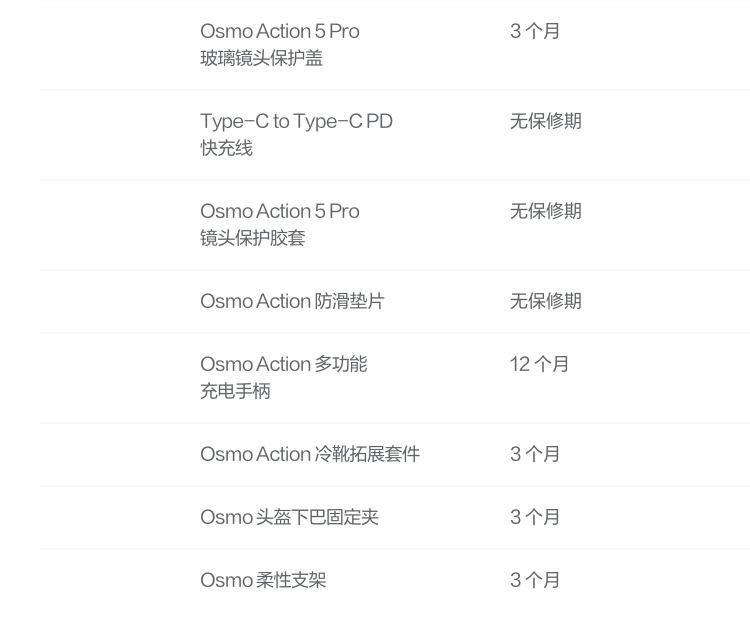Viewport: 750px width, 630px height.
Task: Select the 充电手柄 text
Action: pyautogui.click(x=235, y=391)
